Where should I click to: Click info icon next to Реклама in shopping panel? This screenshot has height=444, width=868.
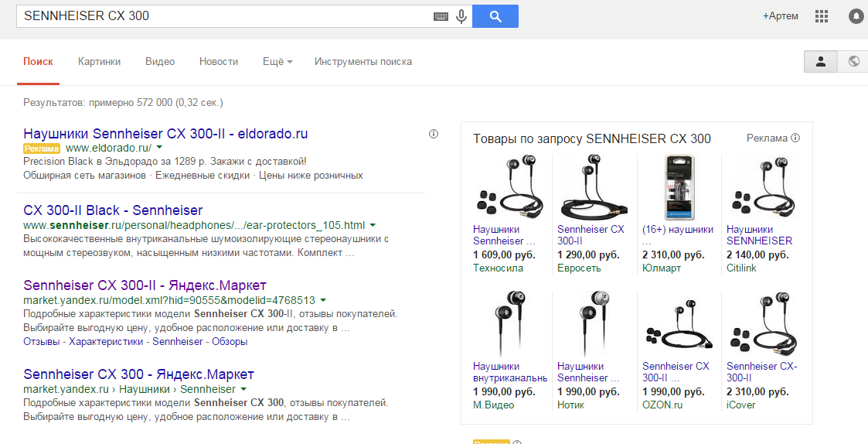pyautogui.click(x=795, y=138)
